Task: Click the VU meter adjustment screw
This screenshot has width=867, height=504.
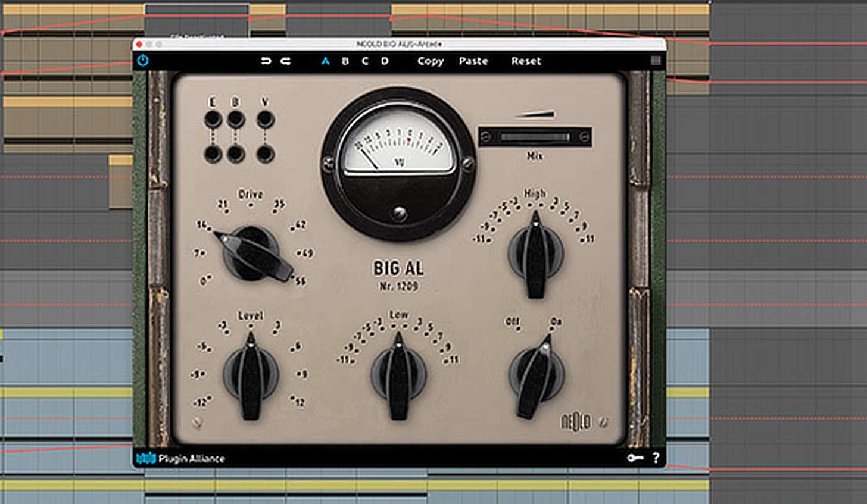Action: coord(399,214)
